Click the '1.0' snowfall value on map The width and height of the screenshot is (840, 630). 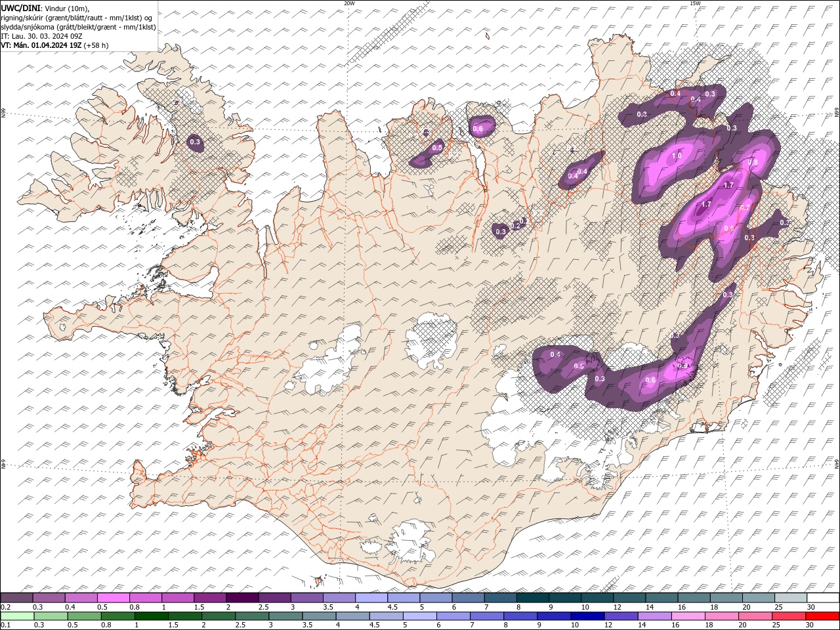(x=677, y=156)
